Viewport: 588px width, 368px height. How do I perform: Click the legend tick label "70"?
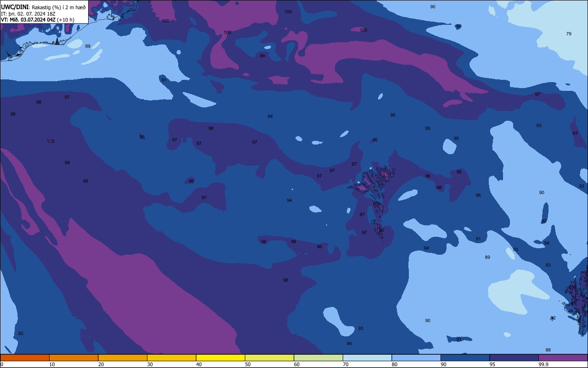coord(345,364)
